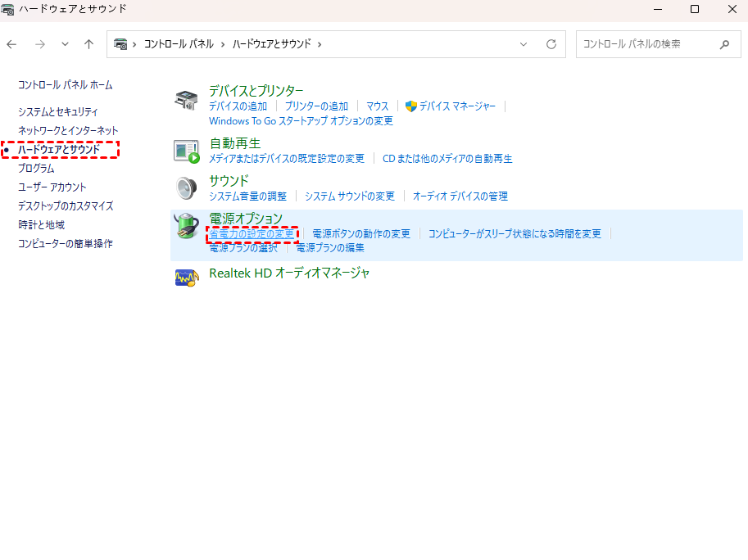Image resolution: width=748 pixels, height=560 pixels.
Task: Click コンピューターがスリープ状態になる時間を変更
Action: pos(515,233)
